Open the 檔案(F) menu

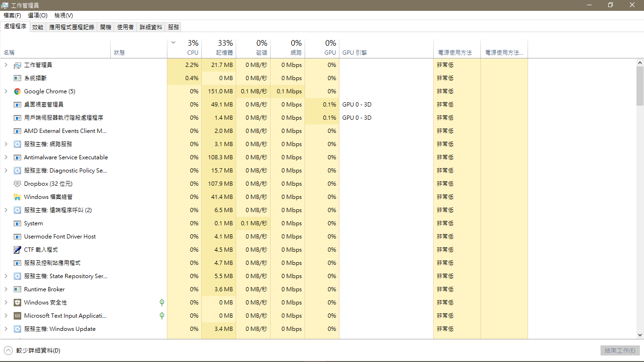pyautogui.click(x=12, y=16)
